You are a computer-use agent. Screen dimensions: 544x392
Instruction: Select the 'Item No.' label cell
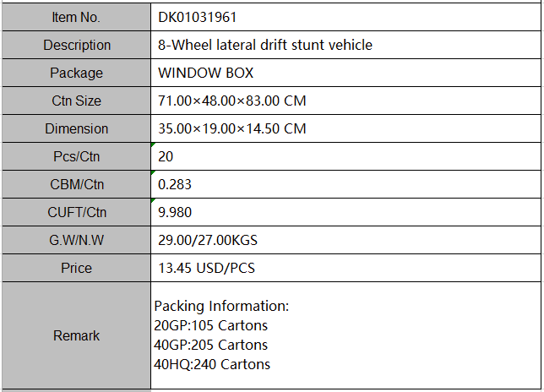tap(76, 17)
